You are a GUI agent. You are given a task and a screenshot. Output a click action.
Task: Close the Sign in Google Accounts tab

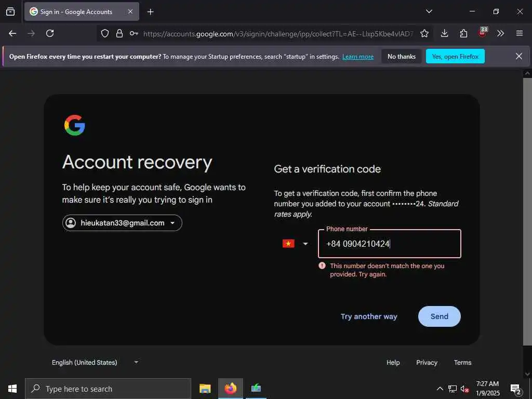[x=130, y=11]
